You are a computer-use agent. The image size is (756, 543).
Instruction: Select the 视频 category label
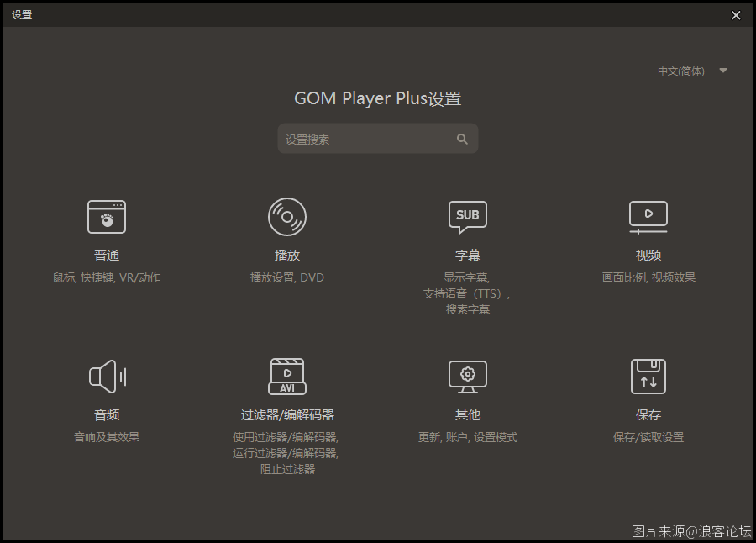(x=648, y=255)
